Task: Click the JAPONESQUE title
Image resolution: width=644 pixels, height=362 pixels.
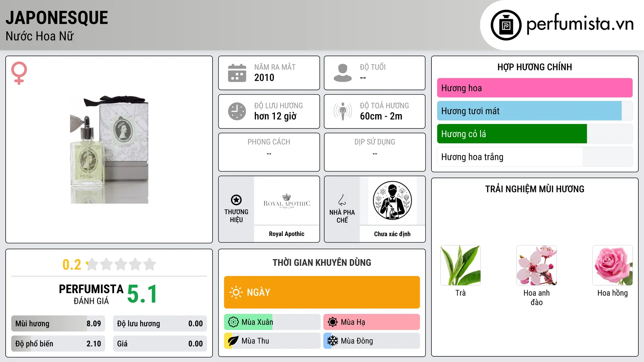Action: pyautogui.click(x=57, y=18)
